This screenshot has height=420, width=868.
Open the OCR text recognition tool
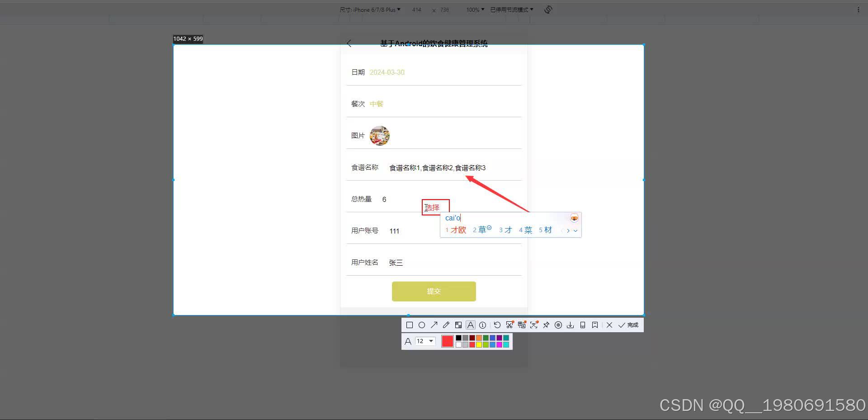pos(534,325)
